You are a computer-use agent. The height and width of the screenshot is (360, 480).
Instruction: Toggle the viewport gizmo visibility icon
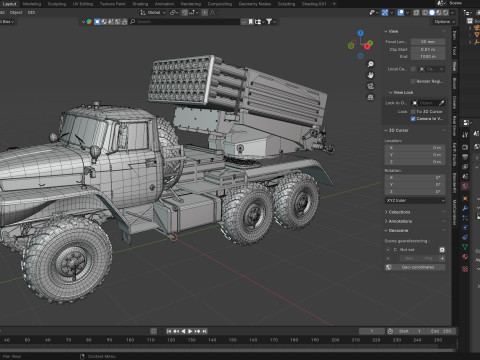pos(385,13)
